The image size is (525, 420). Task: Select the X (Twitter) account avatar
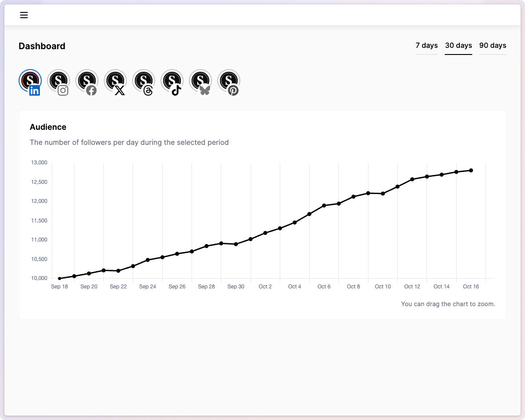[115, 81]
